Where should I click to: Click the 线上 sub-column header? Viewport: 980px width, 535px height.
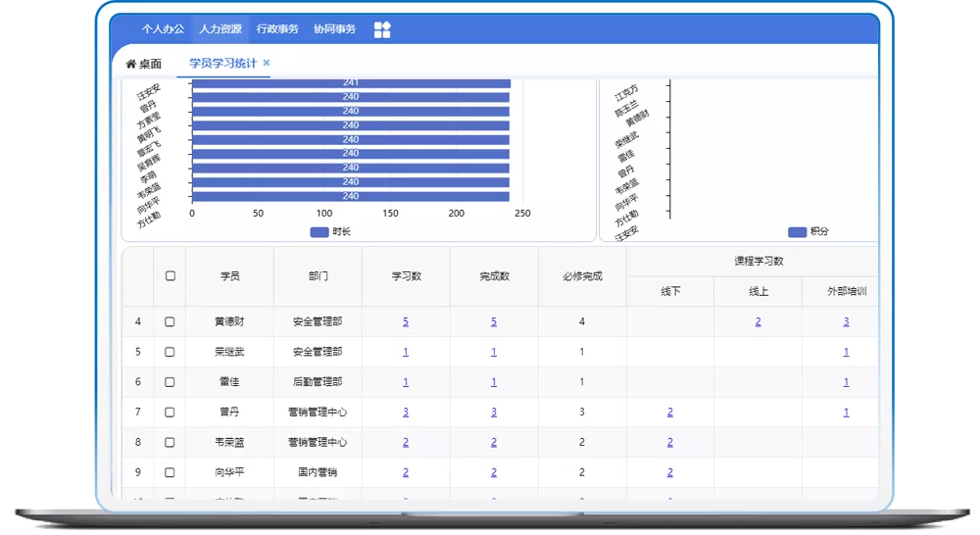[x=759, y=291]
